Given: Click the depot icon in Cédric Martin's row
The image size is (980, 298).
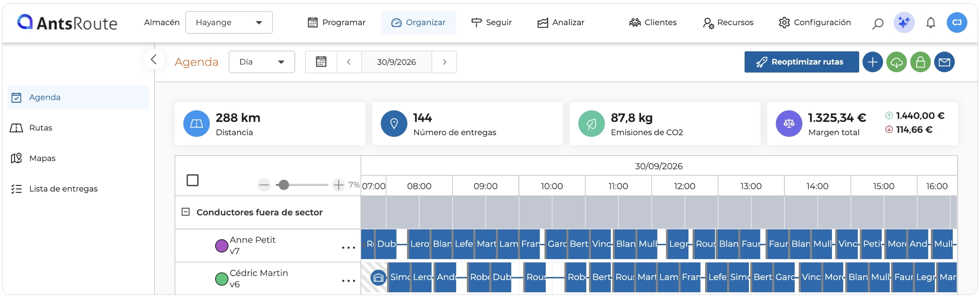Looking at the screenshot, I should pyautogui.click(x=378, y=278).
